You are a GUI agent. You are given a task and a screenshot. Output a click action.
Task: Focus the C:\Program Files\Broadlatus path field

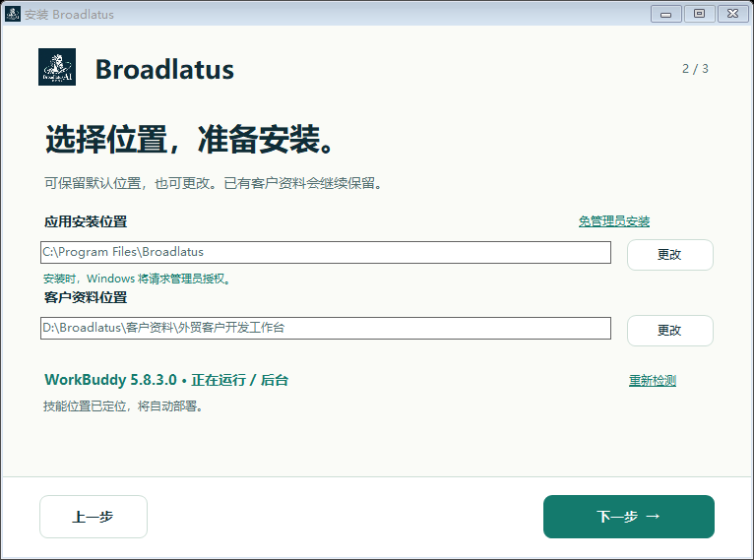[326, 252]
